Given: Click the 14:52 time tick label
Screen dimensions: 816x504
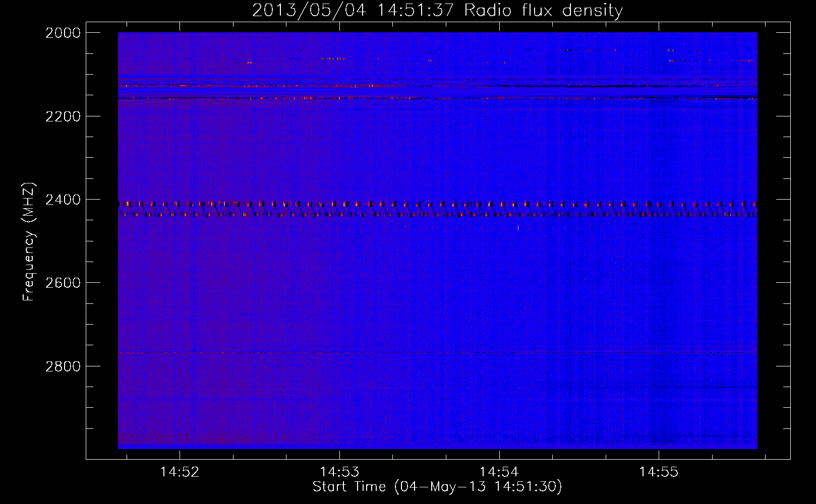Looking at the screenshot, I should pyautogui.click(x=180, y=472).
